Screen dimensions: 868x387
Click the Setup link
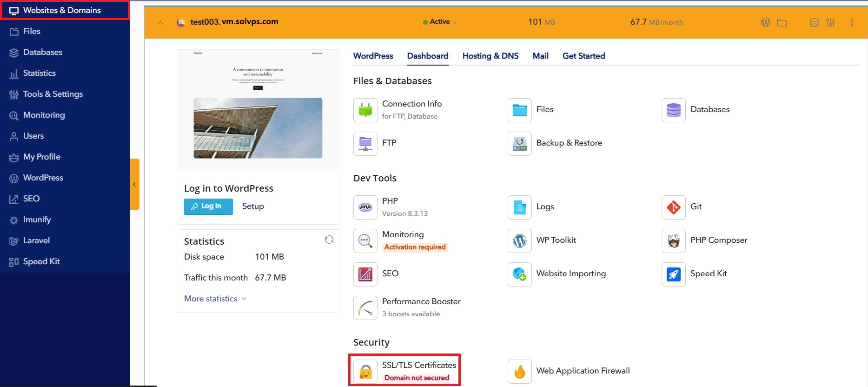(253, 206)
